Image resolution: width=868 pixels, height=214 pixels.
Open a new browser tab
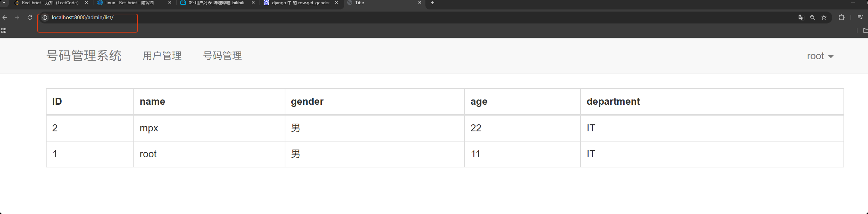click(432, 3)
